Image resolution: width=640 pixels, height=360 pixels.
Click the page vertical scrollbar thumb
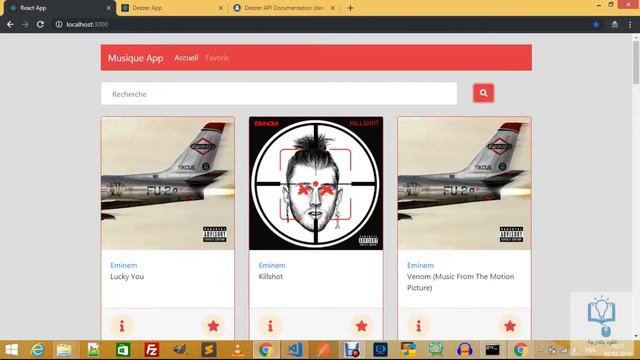tap(636, 62)
